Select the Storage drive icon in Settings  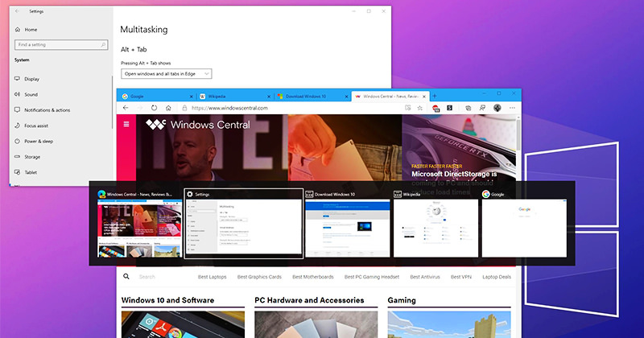coord(17,156)
